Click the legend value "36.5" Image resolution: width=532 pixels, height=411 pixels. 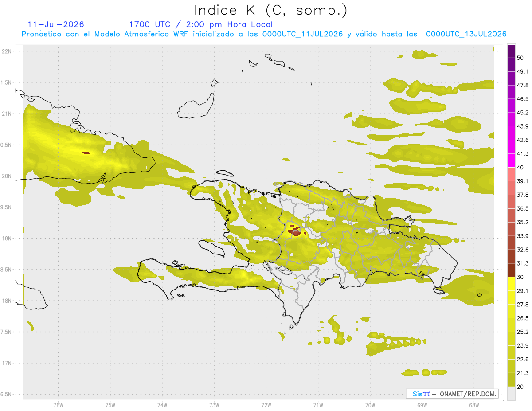523,208
